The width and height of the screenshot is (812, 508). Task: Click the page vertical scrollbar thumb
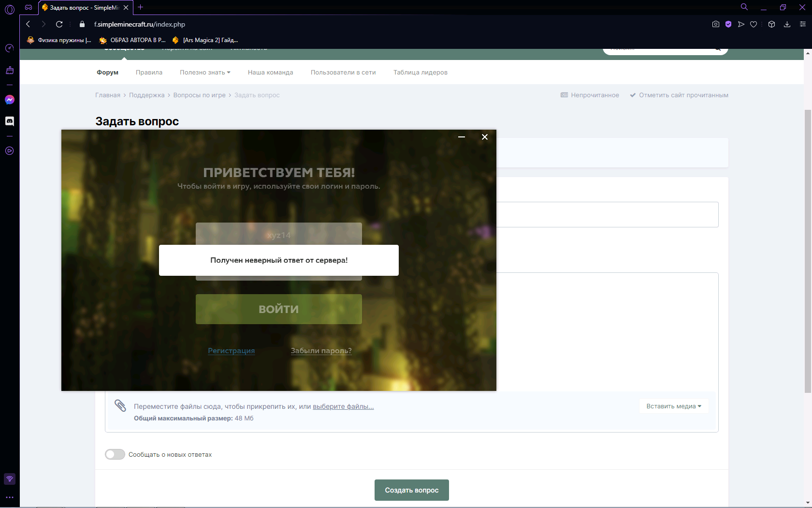(808, 252)
